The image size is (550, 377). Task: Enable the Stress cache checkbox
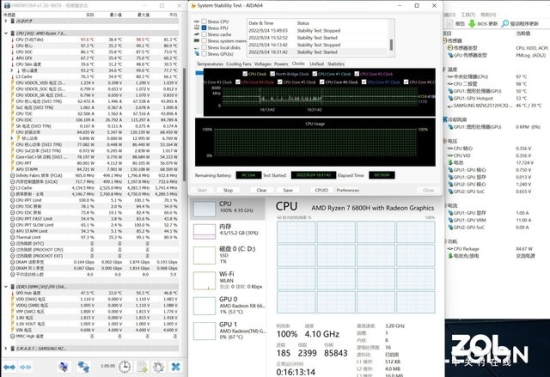(x=204, y=34)
